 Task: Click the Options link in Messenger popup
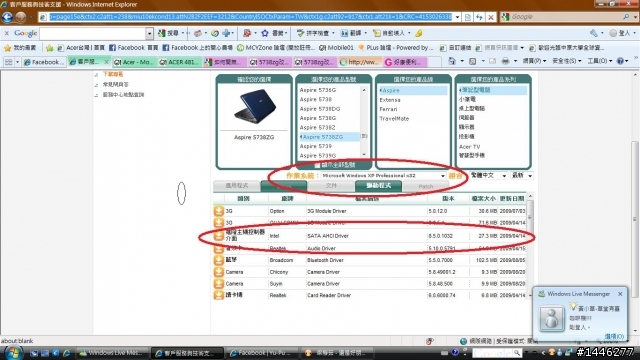614,336
